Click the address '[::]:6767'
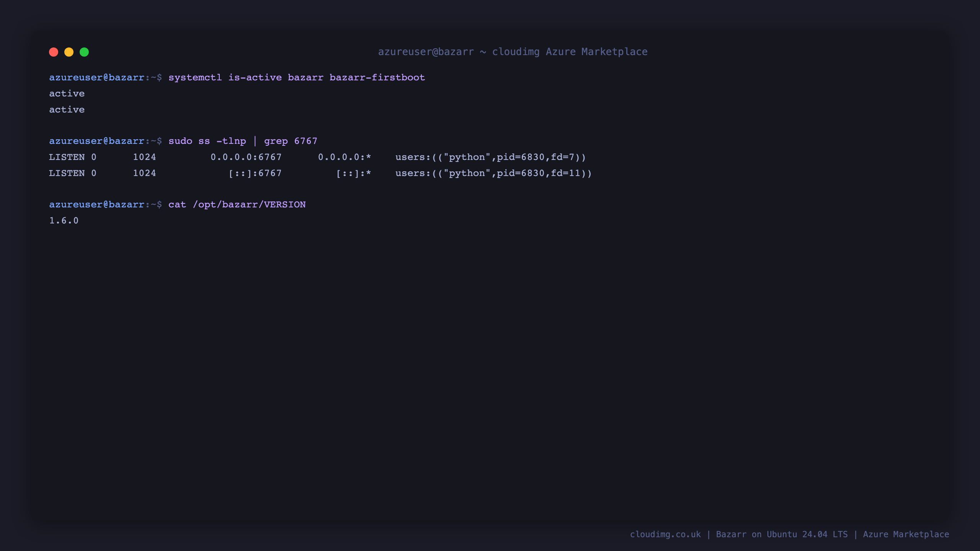Viewport: 980px width, 551px height. 255,173
